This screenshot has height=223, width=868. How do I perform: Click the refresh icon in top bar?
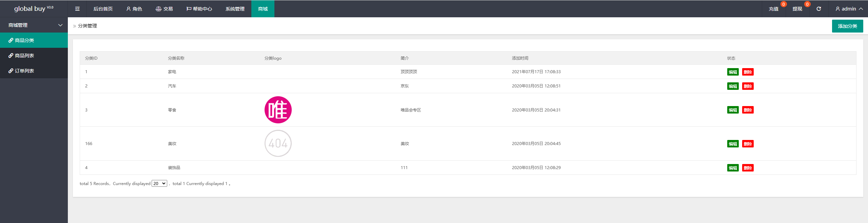[818, 9]
